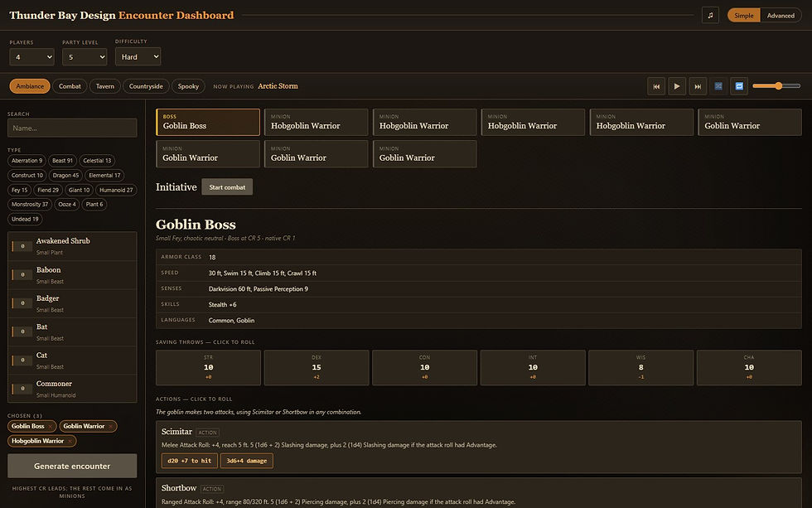
Task: Roll the Scimitar d20 +7 to hit
Action: 190,461
